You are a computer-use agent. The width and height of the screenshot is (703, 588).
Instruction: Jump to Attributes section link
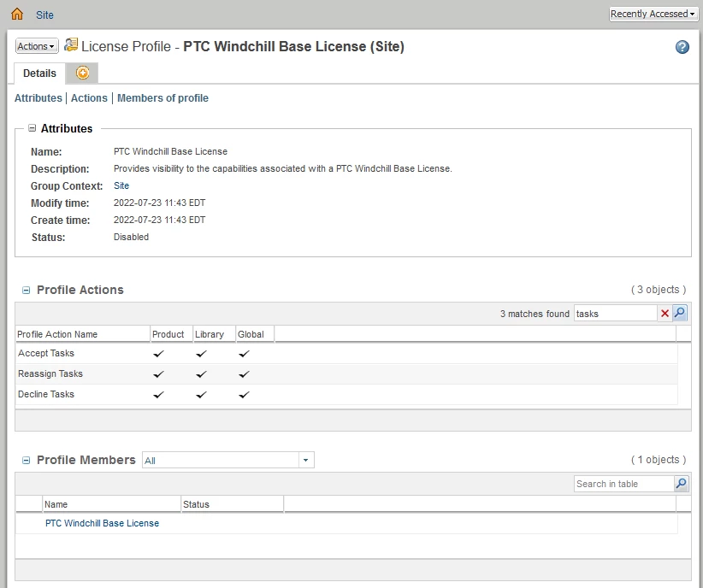pyautogui.click(x=38, y=97)
